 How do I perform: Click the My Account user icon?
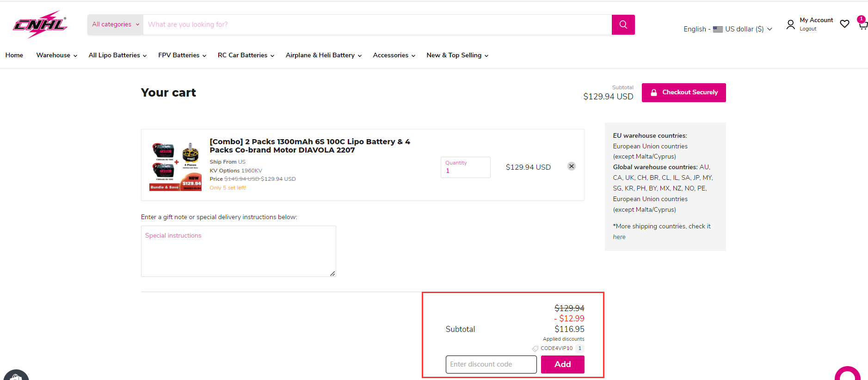coord(790,25)
